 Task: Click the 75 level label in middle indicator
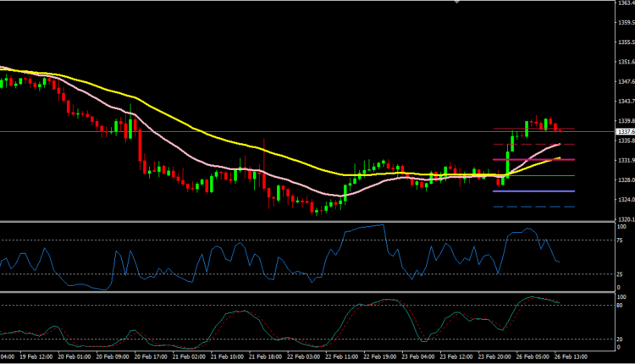click(x=621, y=240)
